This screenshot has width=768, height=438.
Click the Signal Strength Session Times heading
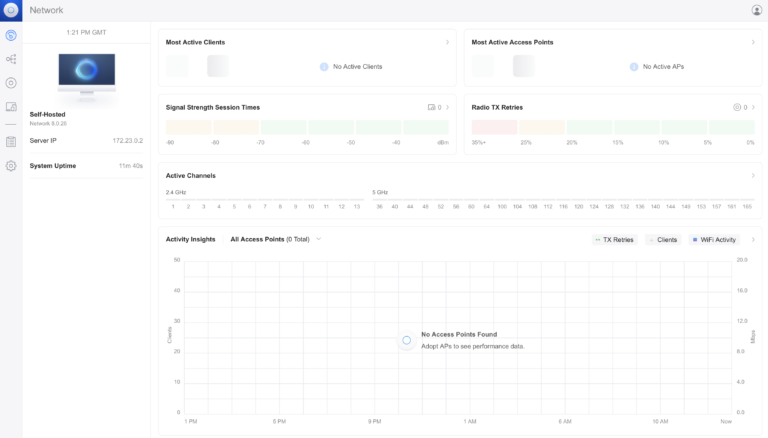[213, 107]
